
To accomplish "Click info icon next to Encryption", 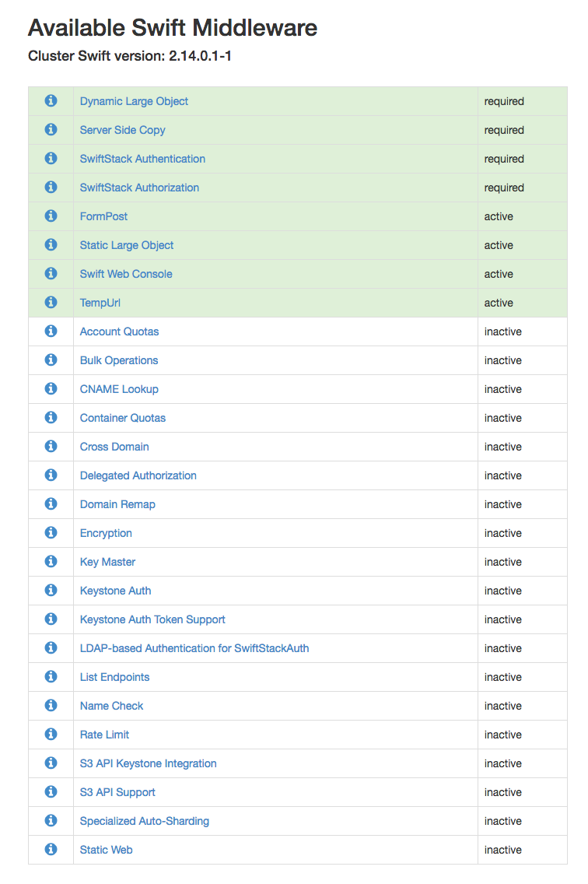I will (x=51, y=533).
